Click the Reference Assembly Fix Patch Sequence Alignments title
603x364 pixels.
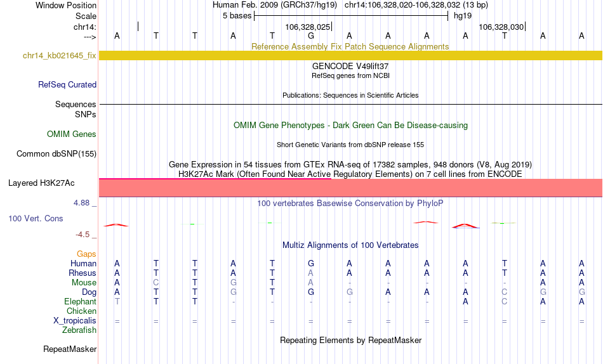(x=350, y=46)
